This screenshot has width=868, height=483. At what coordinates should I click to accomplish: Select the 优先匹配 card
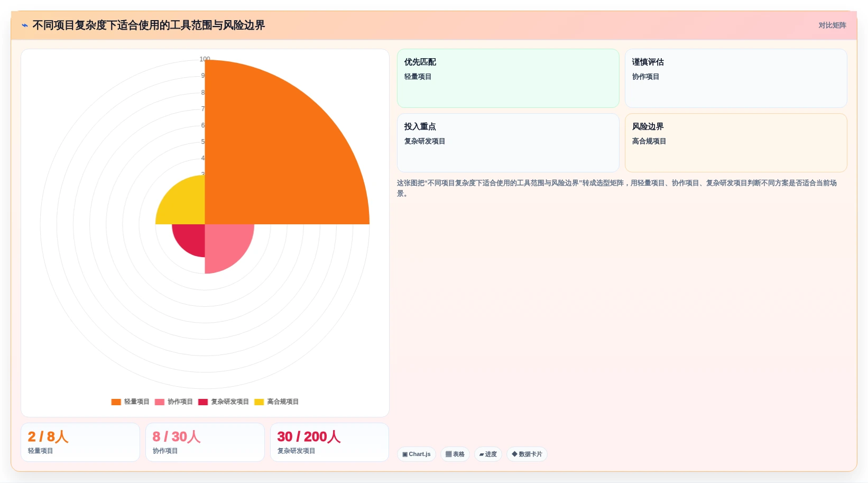click(508, 78)
